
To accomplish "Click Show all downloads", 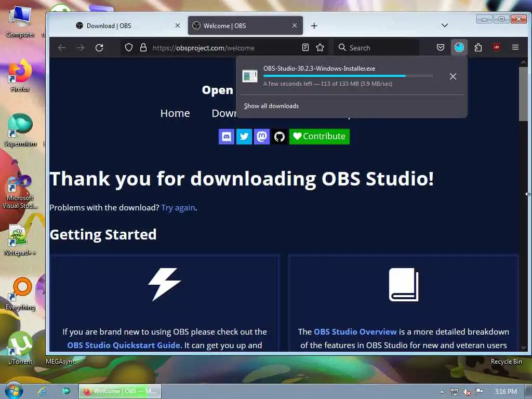I will click(271, 106).
